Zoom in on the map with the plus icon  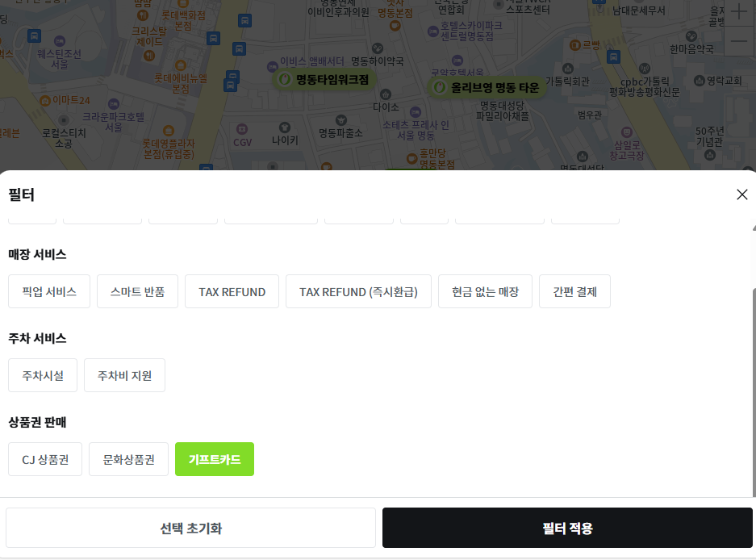point(740,13)
